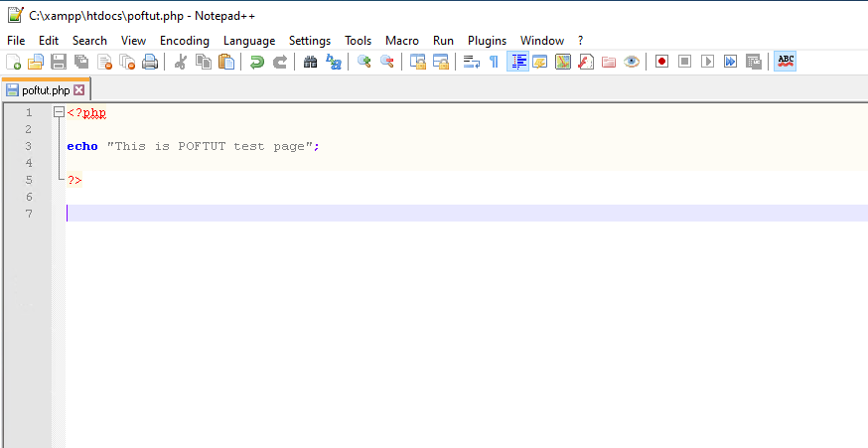The width and height of the screenshot is (868, 448).
Task: Toggle the indent guide button
Action: point(518,62)
